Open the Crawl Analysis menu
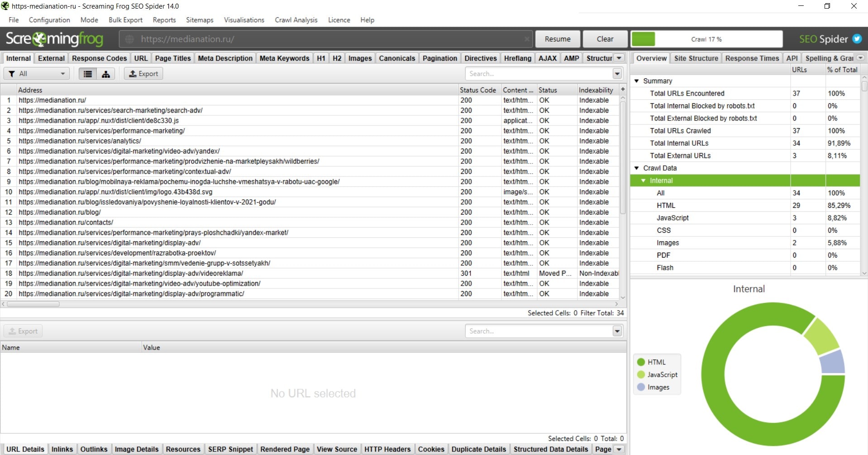Screen dimensions: 868x455 (x=296, y=20)
